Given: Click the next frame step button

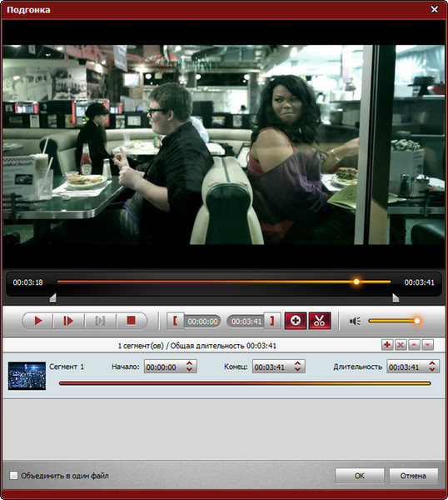Looking at the screenshot, I should [68, 321].
